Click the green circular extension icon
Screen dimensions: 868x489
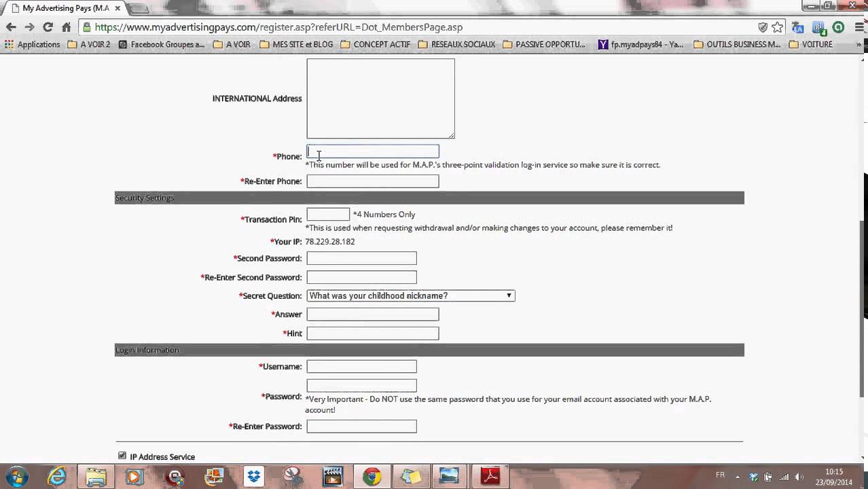point(838,27)
